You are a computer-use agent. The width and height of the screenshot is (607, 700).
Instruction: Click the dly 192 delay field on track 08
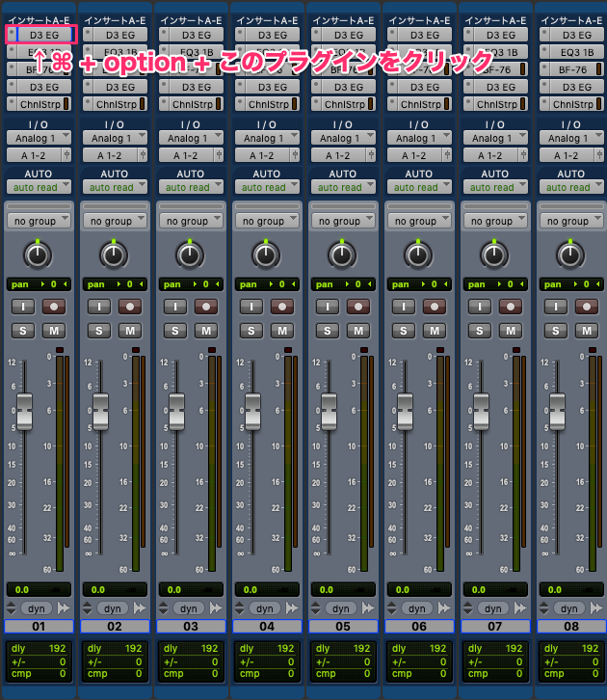570,649
